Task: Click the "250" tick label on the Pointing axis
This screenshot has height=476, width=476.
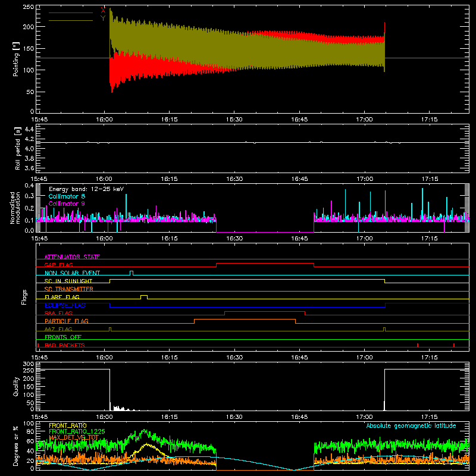Action: pyautogui.click(x=29, y=7)
